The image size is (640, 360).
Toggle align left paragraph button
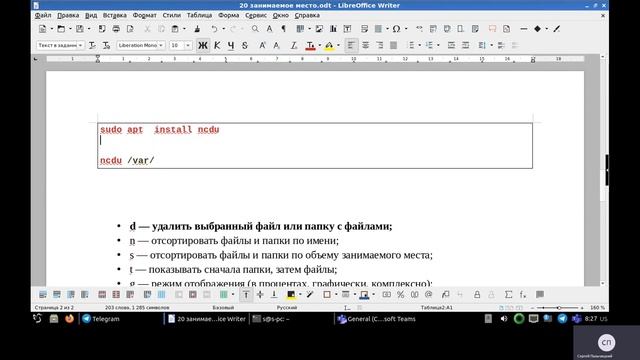(x=351, y=45)
